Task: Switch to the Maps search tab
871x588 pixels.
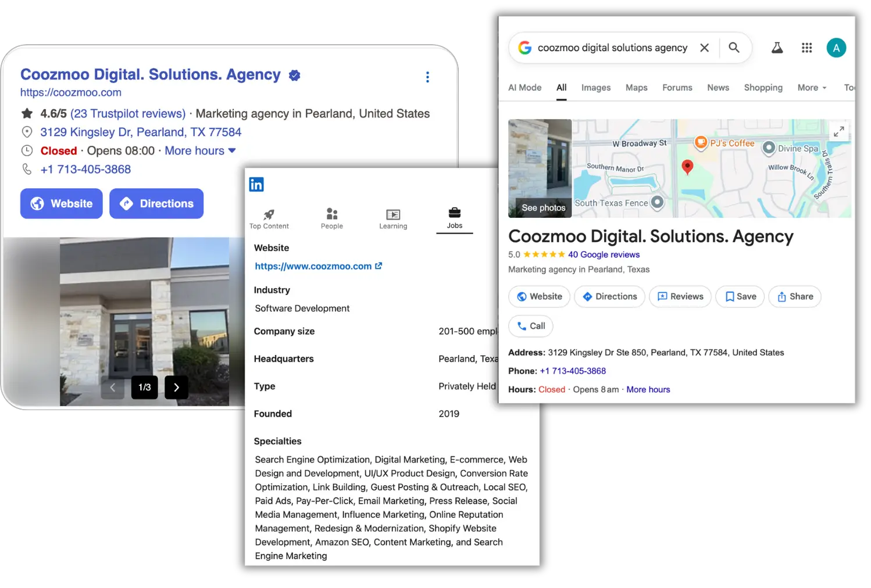Action: click(637, 88)
